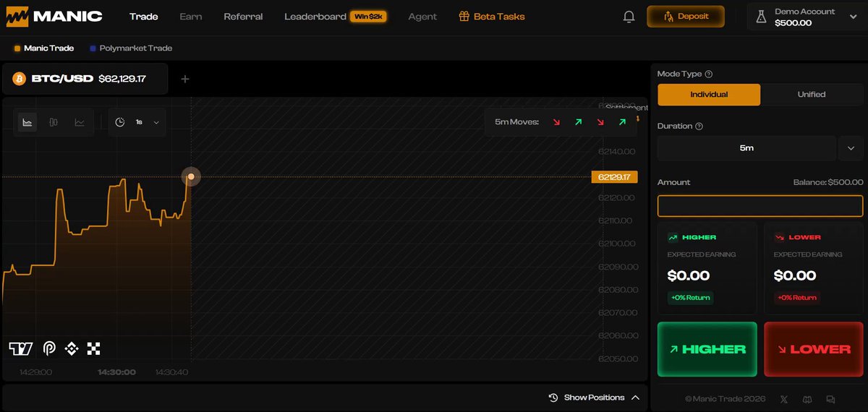Click the Deposit button
868x412 pixels.
[x=685, y=16]
